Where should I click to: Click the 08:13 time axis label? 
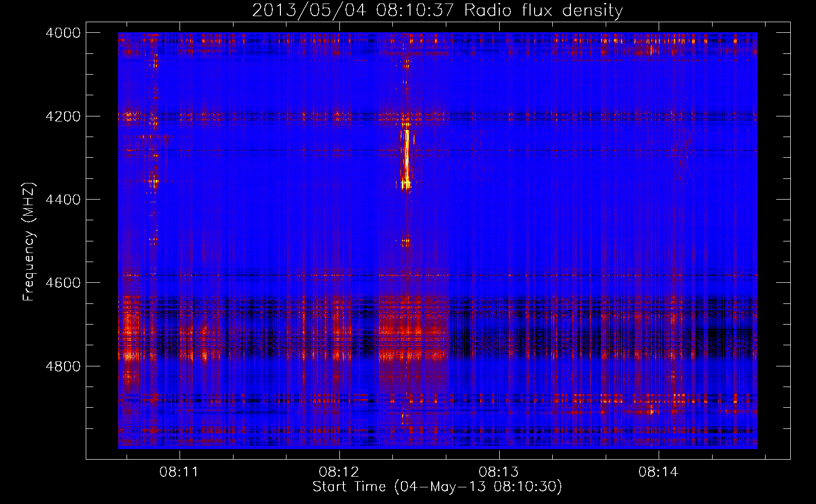(x=499, y=472)
